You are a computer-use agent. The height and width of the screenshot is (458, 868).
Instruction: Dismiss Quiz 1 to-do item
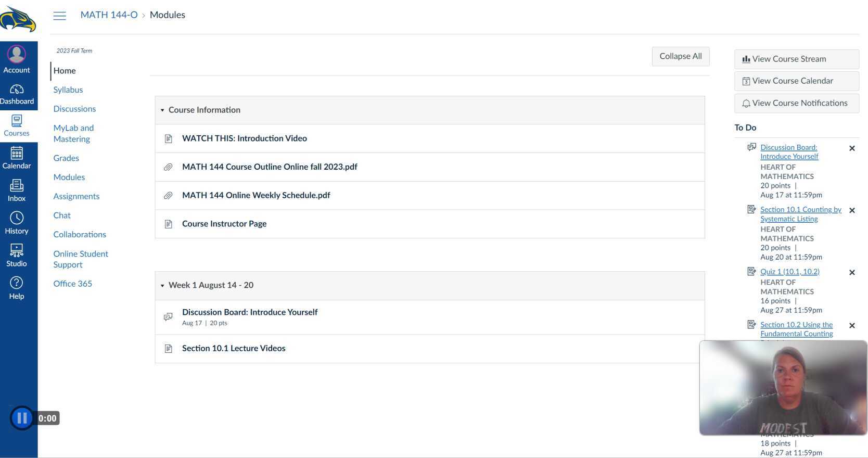[852, 272]
